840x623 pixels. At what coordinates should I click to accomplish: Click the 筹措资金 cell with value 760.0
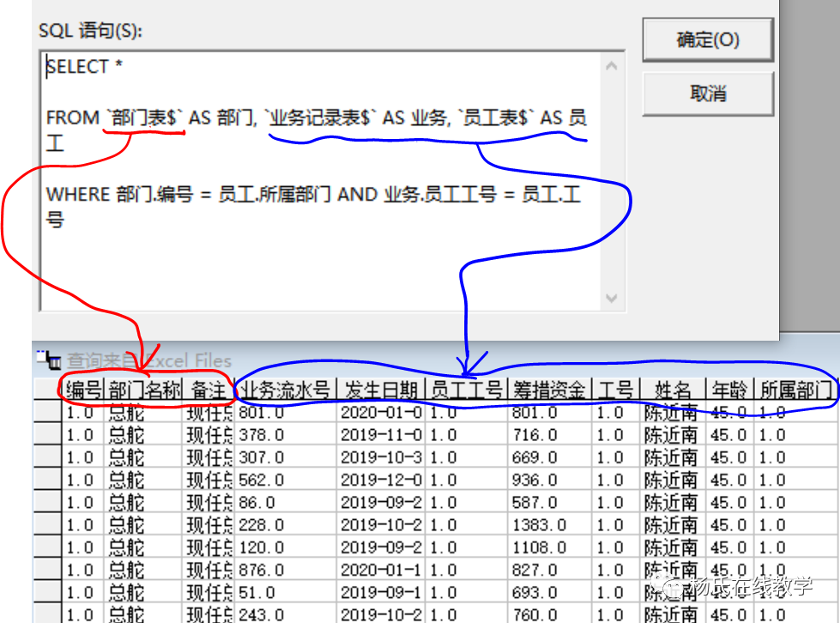pyautogui.click(x=550, y=614)
